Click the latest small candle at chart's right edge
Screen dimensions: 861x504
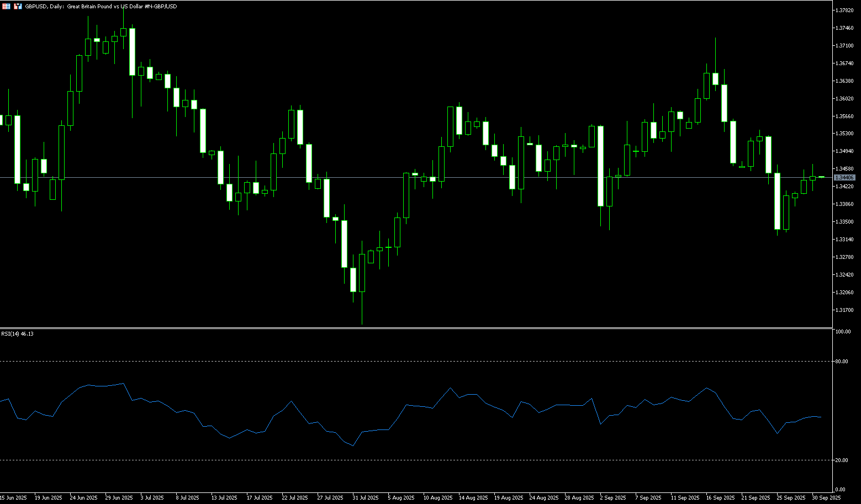point(821,177)
